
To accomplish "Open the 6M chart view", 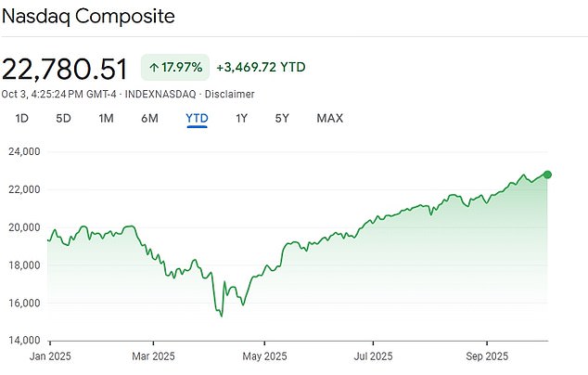I will click(149, 118).
